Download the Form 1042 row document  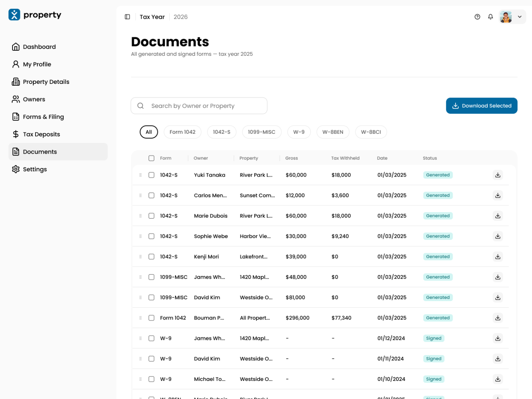(x=498, y=318)
